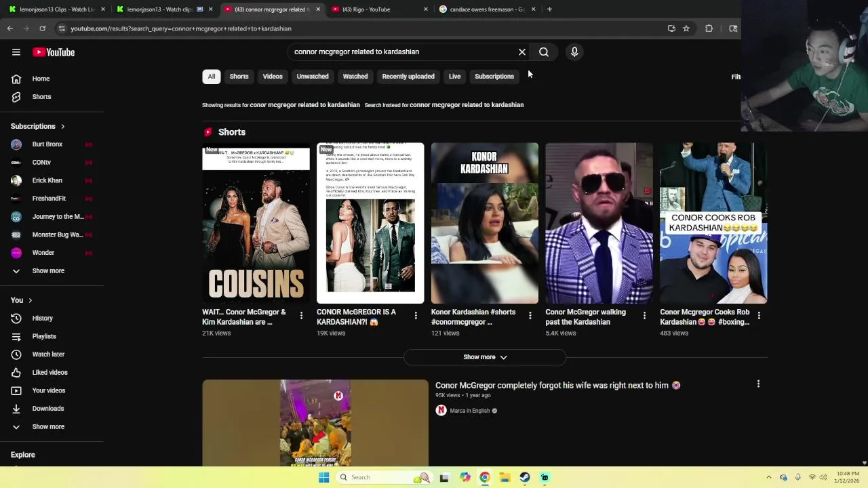Open options for walking past the Kardashian short
The width and height of the screenshot is (868, 488).
click(x=644, y=316)
